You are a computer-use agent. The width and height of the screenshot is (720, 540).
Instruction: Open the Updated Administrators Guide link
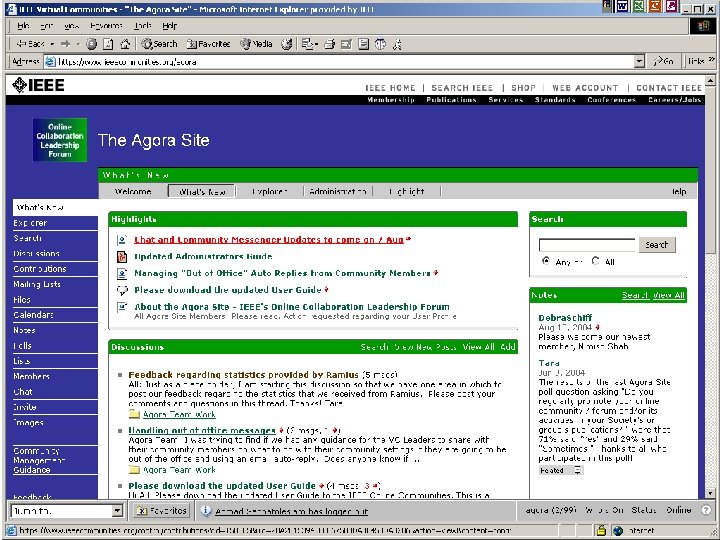pos(203,257)
